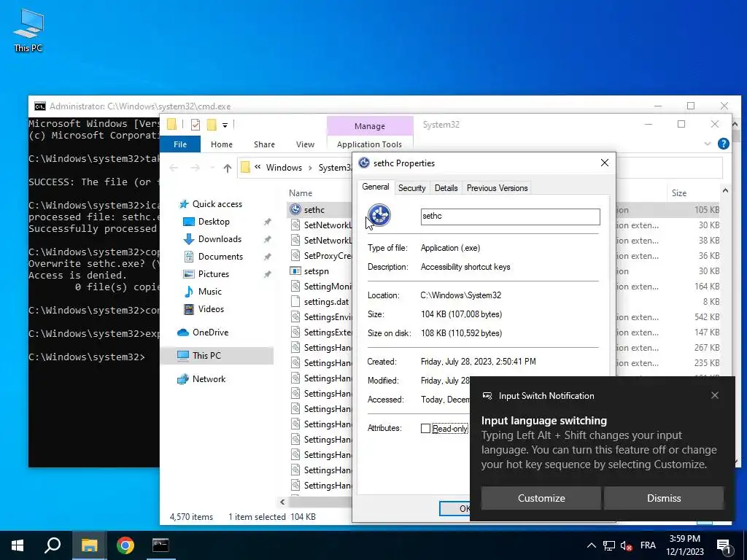Viewport: 747px width, 560px height.
Task: Close the Input Switch Notification with X
Action: click(x=715, y=395)
